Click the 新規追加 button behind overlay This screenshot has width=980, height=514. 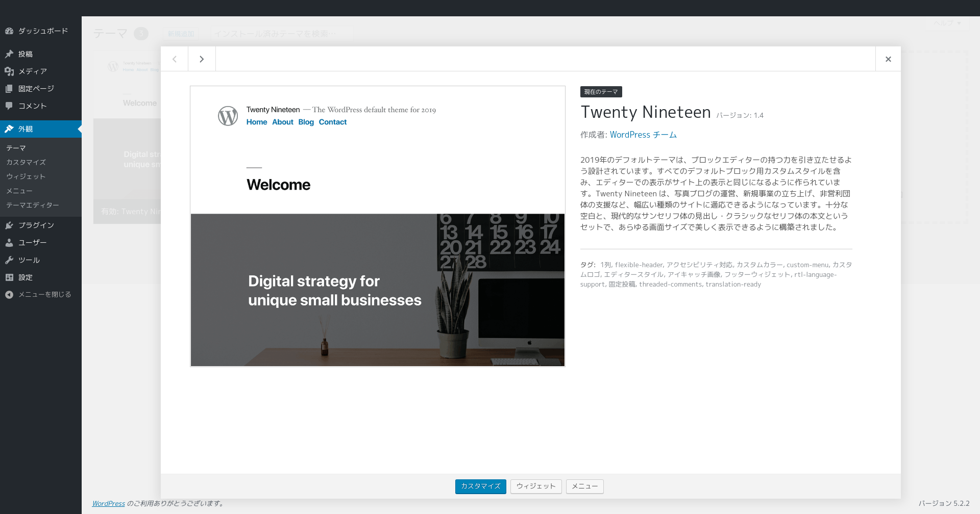click(181, 34)
